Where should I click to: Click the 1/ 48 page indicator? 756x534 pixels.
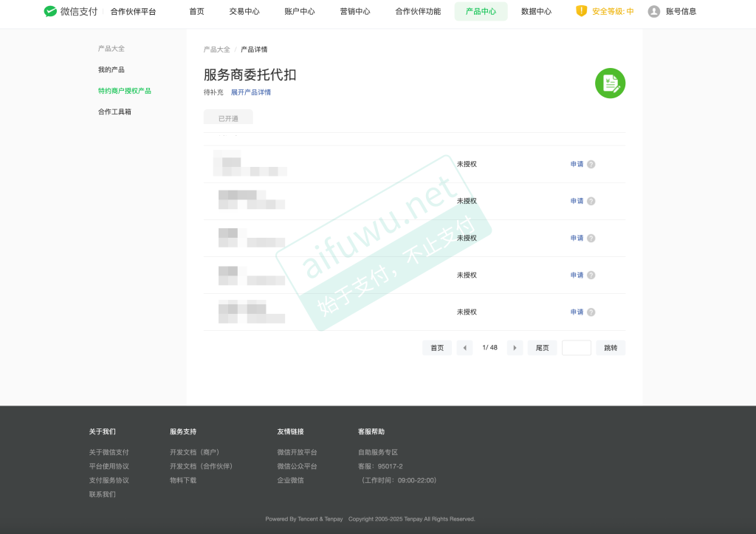(490, 347)
